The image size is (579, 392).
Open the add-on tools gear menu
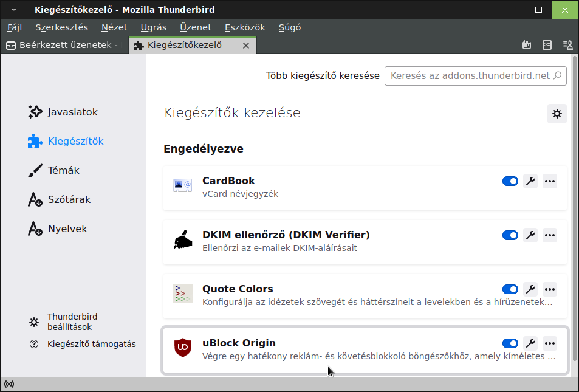pyautogui.click(x=557, y=114)
